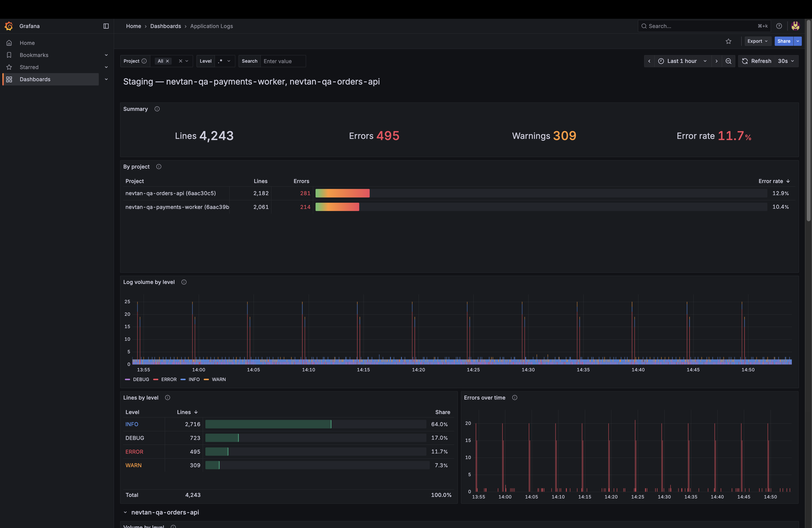Click the Project variable info icon
This screenshot has width=812, height=528.
[144, 61]
